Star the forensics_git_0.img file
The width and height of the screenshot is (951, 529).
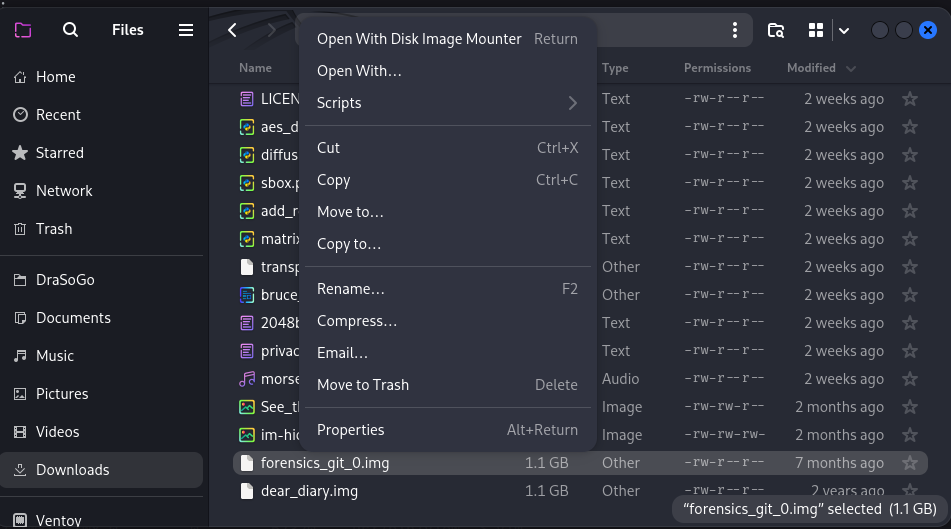pyautogui.click(x=910, y=463)
